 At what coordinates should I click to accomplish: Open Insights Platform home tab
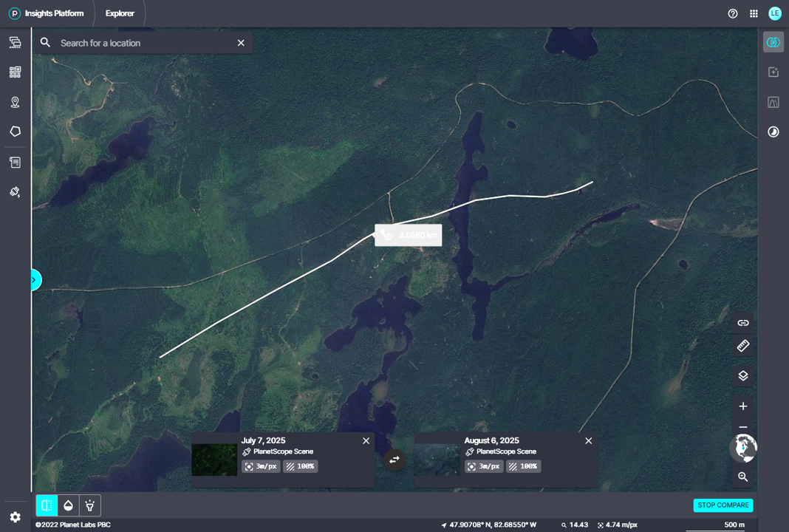pos(47,13)
